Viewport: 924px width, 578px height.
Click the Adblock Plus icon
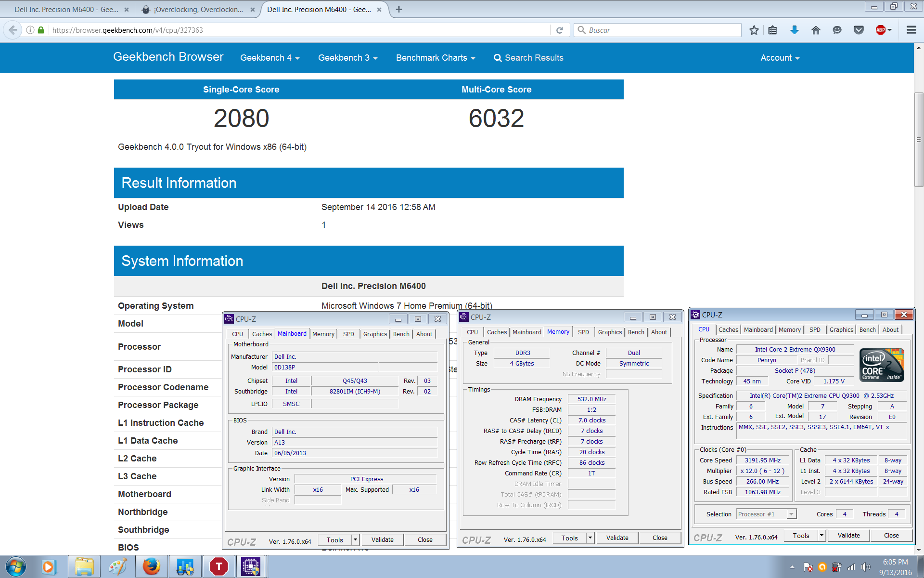click(x=881, y=30)
